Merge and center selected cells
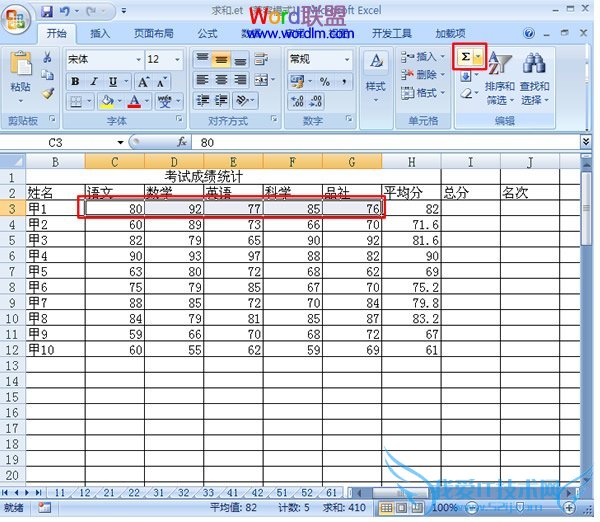 (x=261, y=80)
